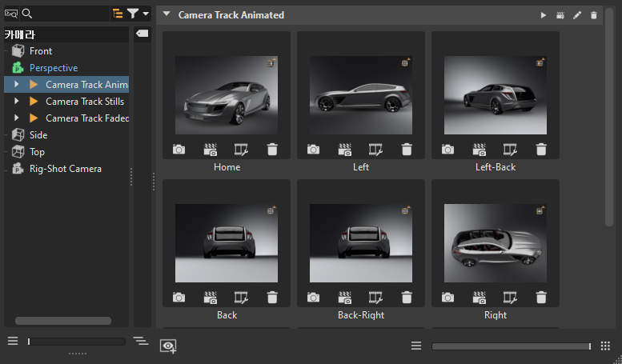The image size is (622, 364).
Task: Delete the Left-Back viewpoint with trash icon
Action: (x=541, y=150)
